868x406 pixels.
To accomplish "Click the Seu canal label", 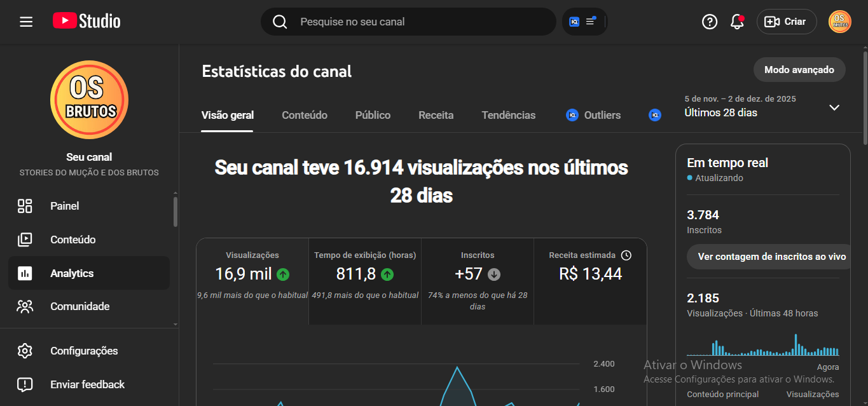I will (x=89, y=157).
